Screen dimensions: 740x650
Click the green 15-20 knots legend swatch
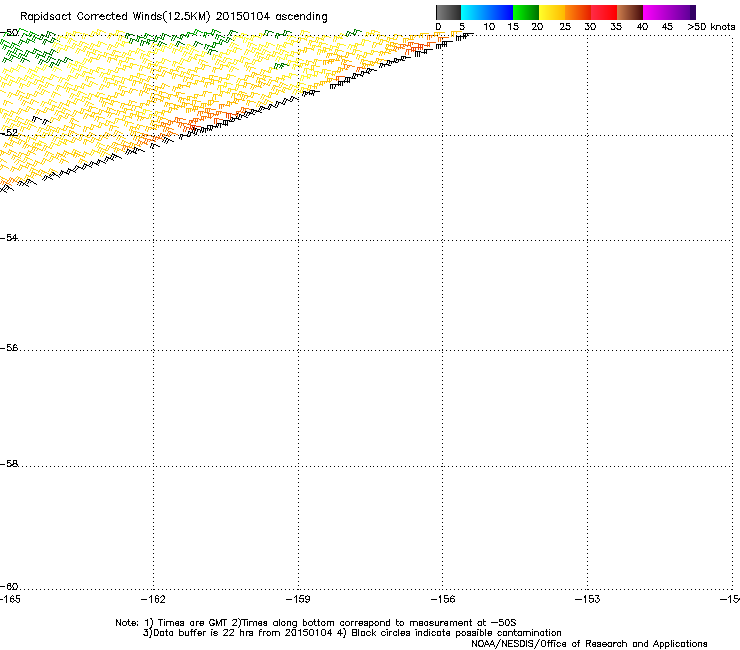point(526,12)
